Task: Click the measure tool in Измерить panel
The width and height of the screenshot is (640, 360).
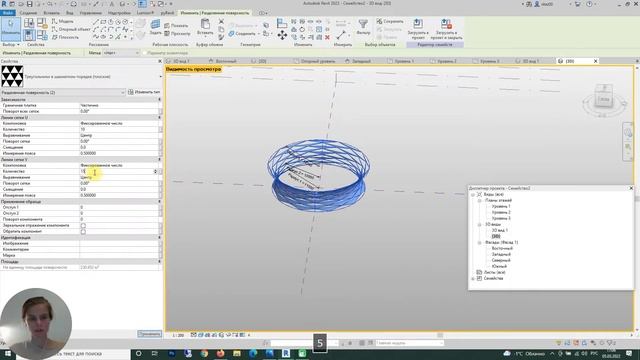Action: click(341, 35)
